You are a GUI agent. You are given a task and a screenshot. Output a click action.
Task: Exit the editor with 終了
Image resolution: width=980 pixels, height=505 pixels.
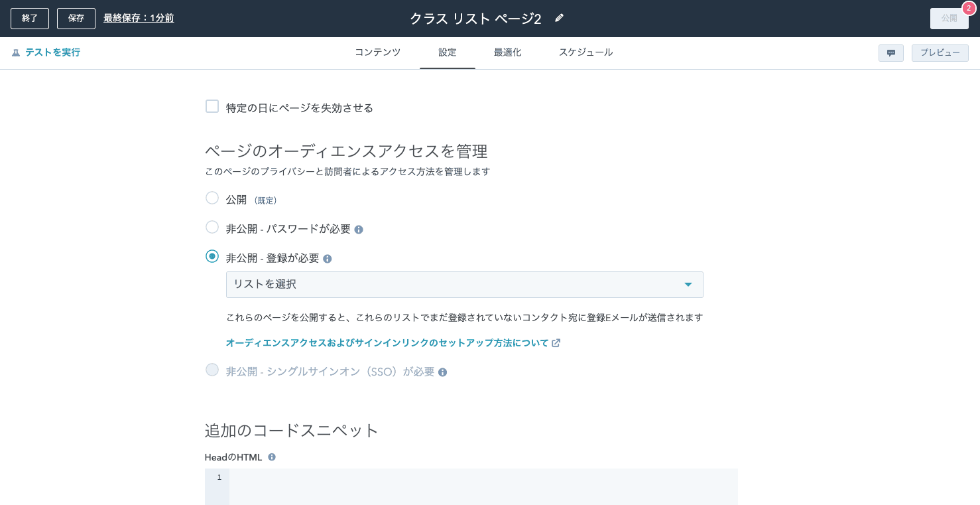29,18
